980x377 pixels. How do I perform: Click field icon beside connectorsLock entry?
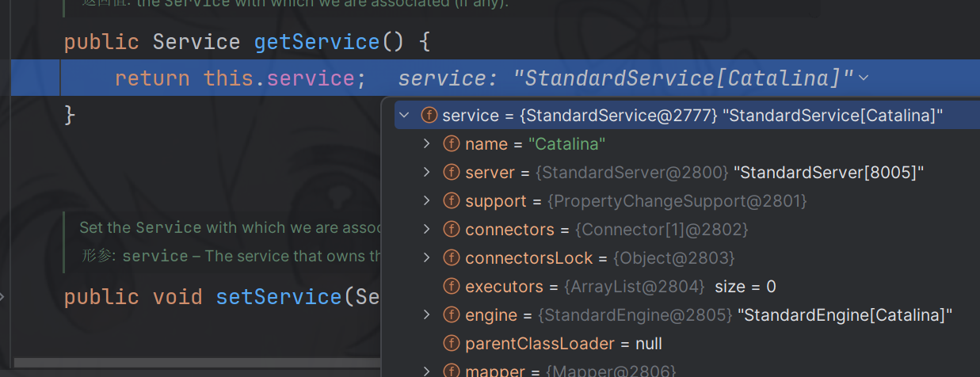(452, 258)
